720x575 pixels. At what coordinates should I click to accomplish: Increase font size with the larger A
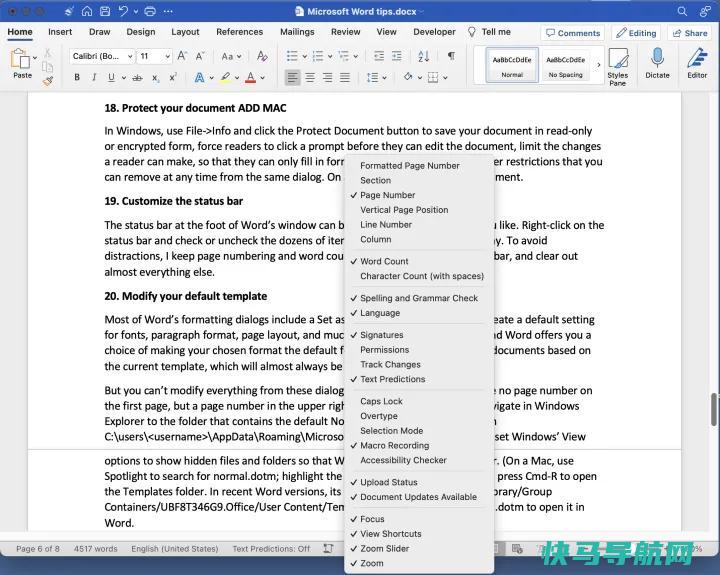pyautogui.click(x=182, y=56)
